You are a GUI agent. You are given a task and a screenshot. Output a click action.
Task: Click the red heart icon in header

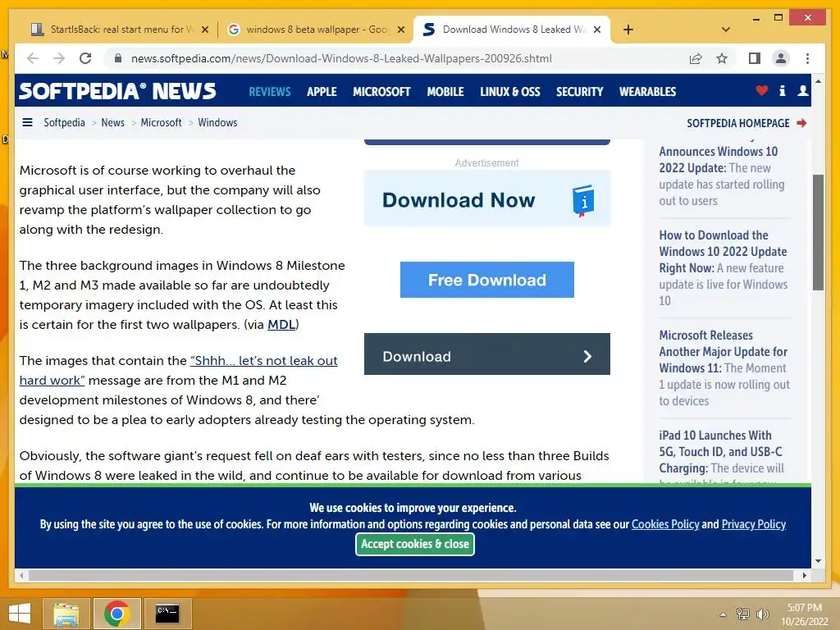coord(762,90)
